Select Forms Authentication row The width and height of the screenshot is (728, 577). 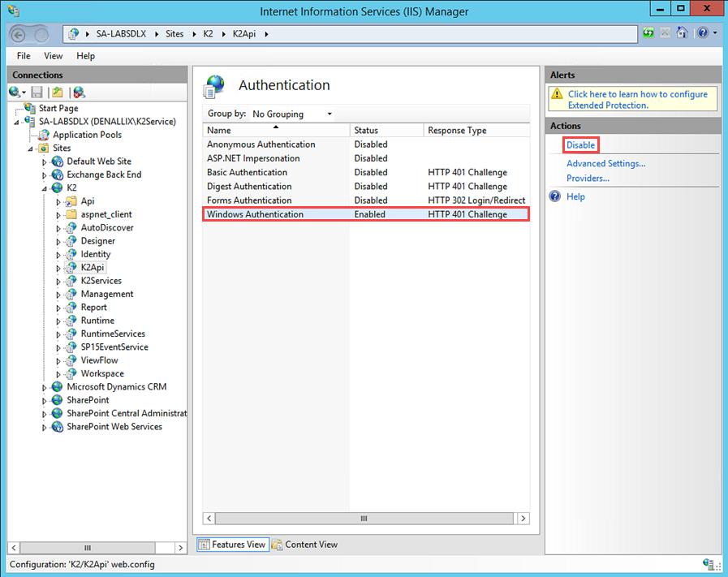pos(366,200)
